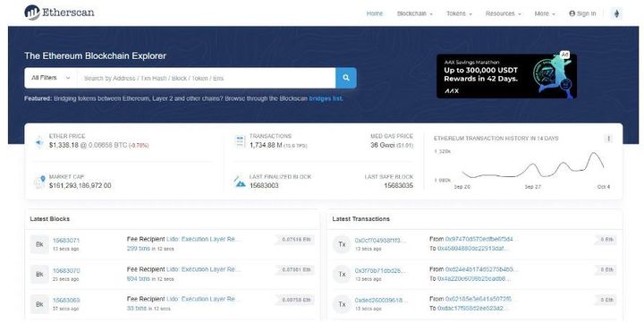644x331 pixels.
Task: Open transaction 0xded260039618
Action: coord(380,301)
